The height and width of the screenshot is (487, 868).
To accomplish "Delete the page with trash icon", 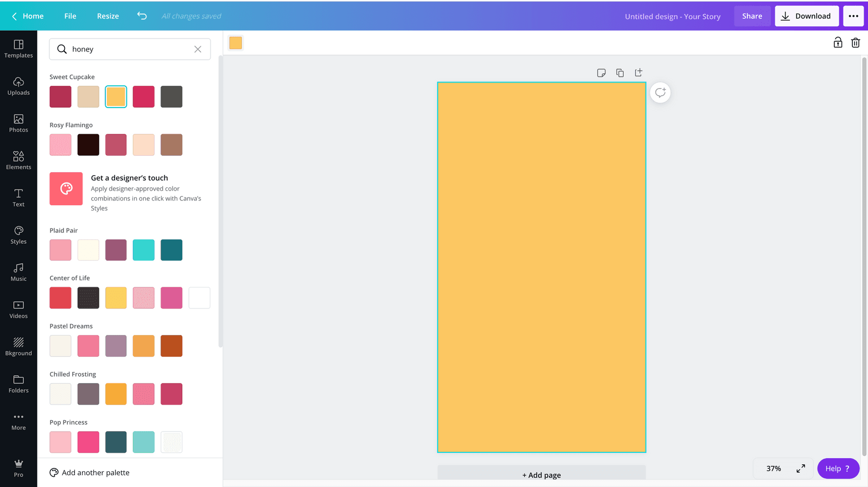I will [x=856, y=43].
